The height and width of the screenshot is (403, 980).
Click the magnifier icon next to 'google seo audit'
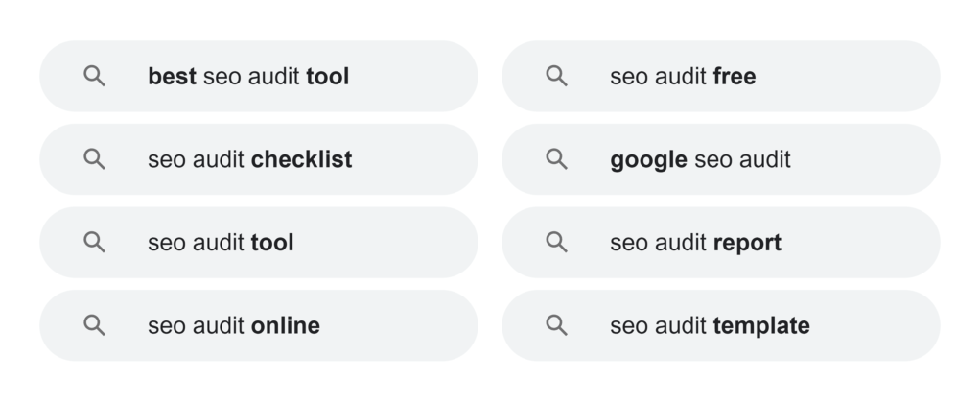point(556,159)
